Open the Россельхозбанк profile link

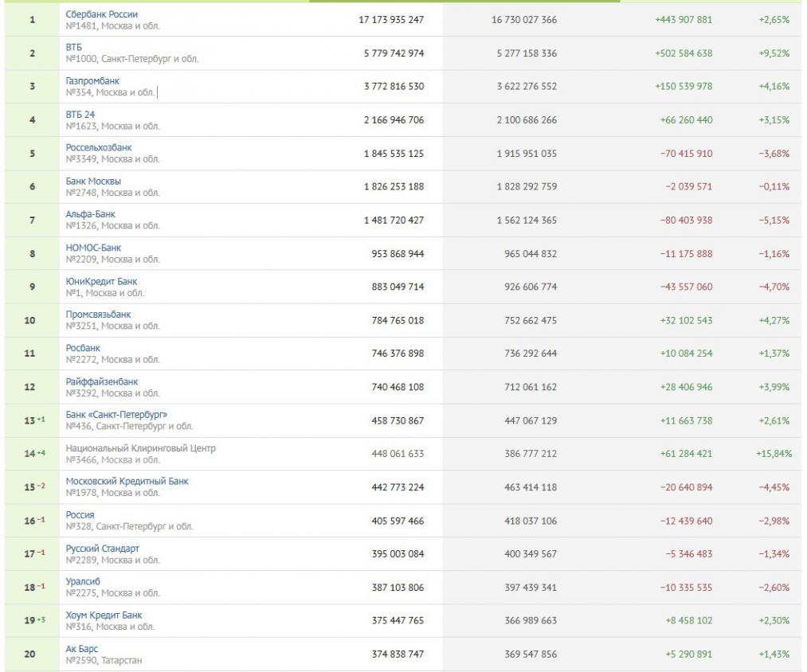coord(99,148)
